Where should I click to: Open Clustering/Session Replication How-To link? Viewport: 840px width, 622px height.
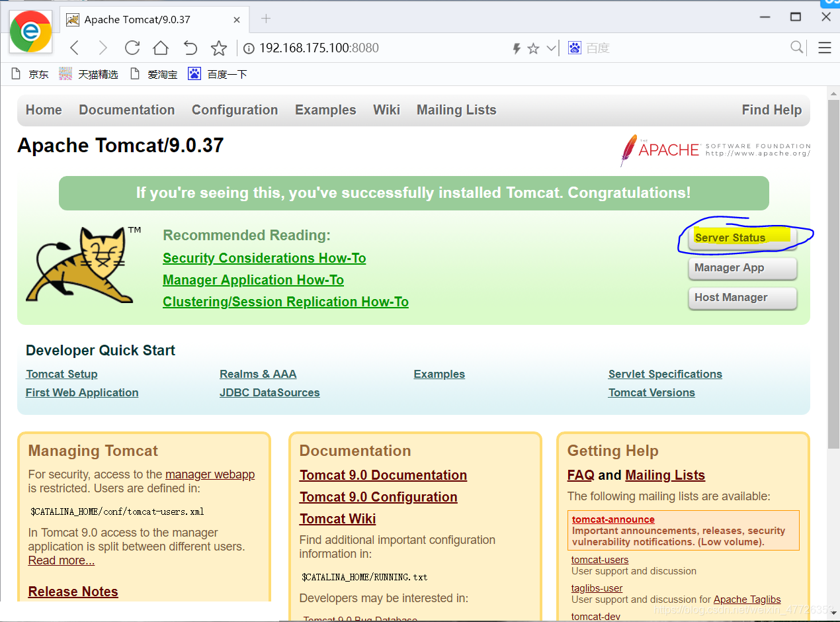click(286, 302)
